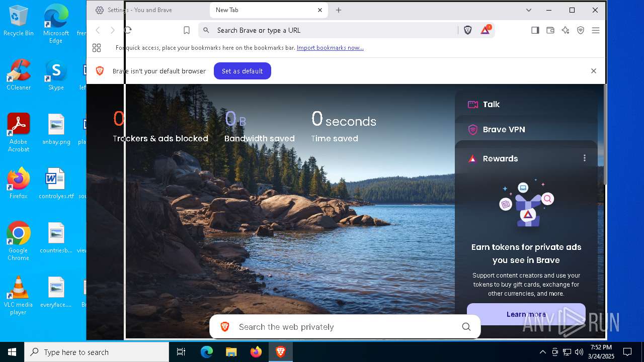Image resolution: width=644 pixels, height=362 pixels.
Task: Open Firefox desktop shortcut
Action: (x=19, y=184)
